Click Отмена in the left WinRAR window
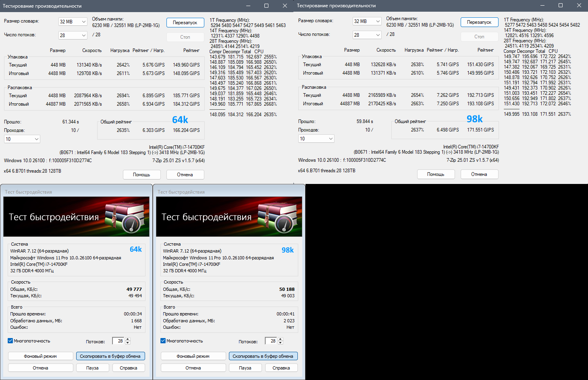Screen dimensions: 588x380 40,368
